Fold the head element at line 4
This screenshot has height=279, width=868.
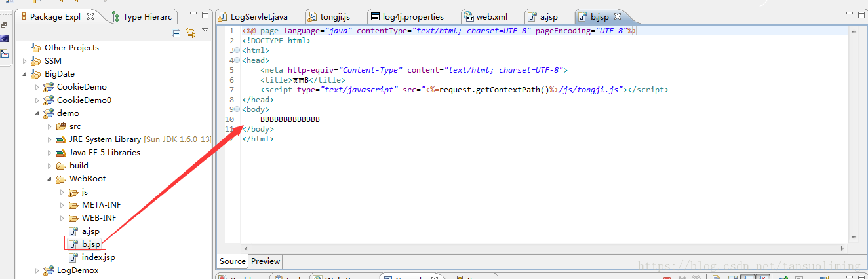[237, 60]
